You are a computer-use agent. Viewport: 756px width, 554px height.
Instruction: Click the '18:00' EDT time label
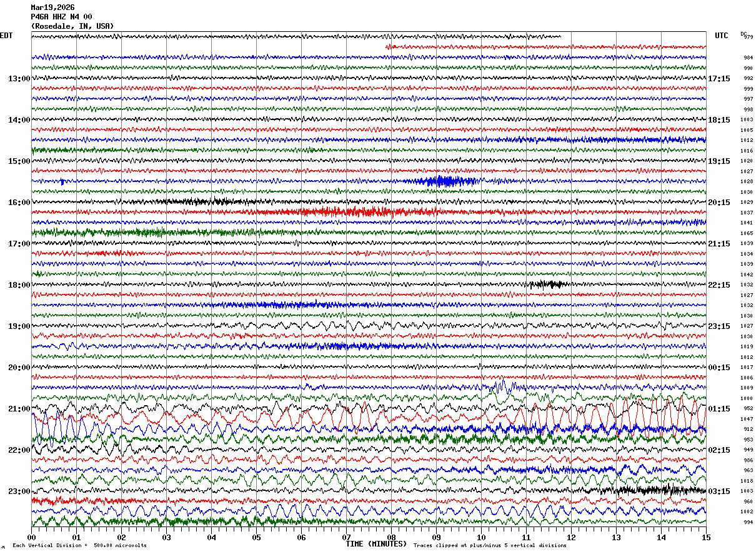19,285
